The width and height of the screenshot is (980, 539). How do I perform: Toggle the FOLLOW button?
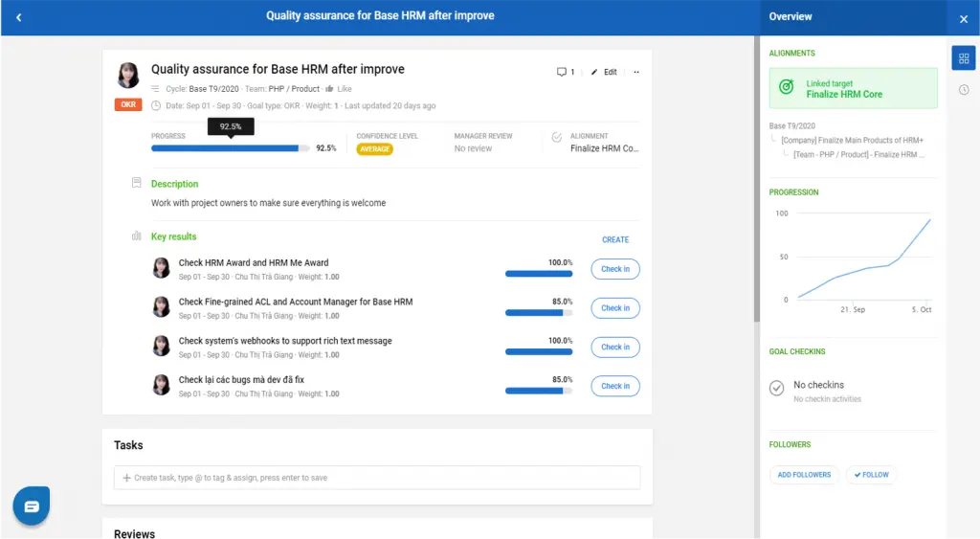coord(871,475)
